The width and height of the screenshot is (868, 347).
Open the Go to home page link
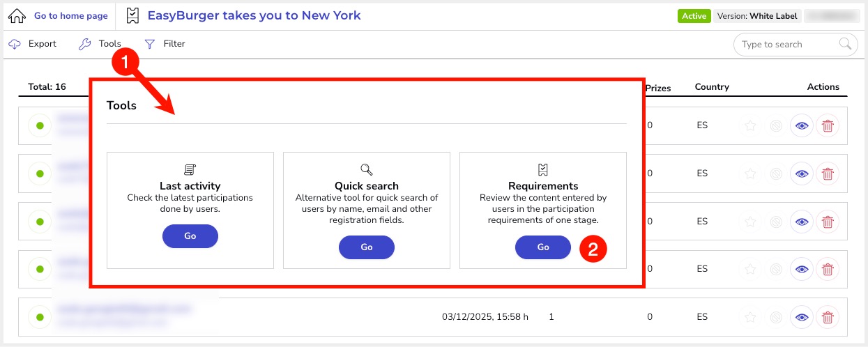point(70,16)
